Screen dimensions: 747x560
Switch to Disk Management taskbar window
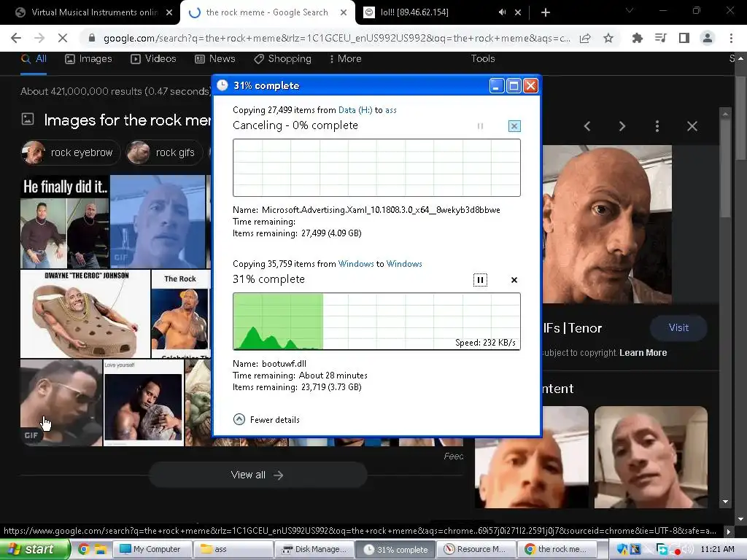[x=314, y=550]
